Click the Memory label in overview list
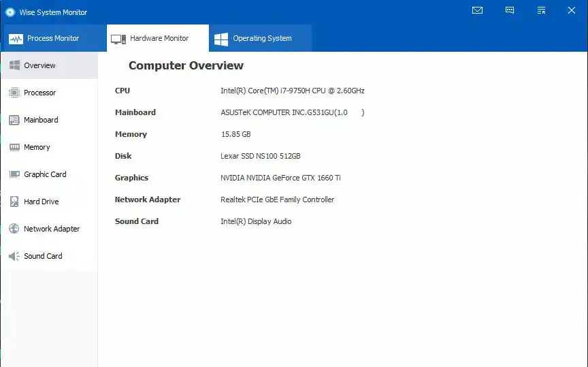The image size is (588, 367). 131,134
